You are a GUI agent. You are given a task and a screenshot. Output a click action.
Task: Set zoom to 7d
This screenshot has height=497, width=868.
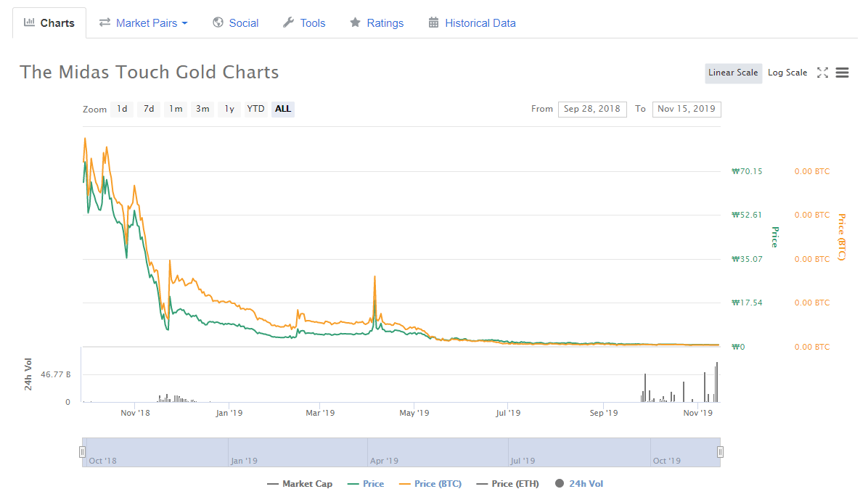pos(149,109)
